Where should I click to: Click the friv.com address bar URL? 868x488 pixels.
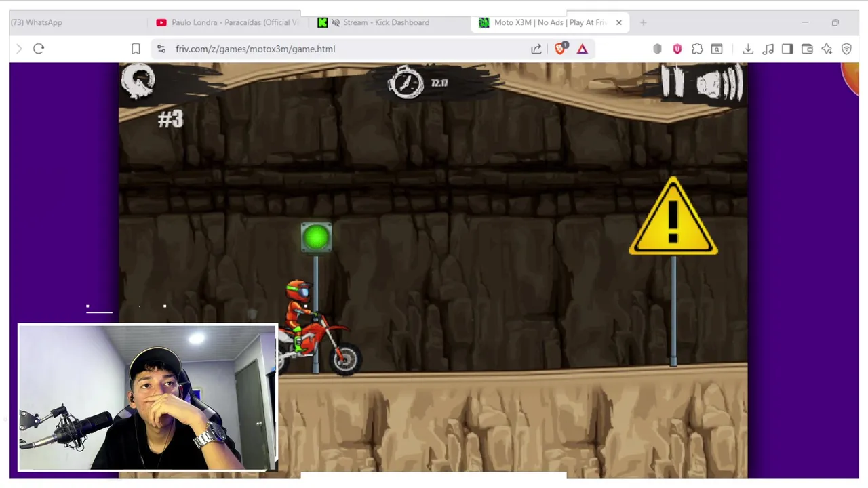tap(255, 49)
